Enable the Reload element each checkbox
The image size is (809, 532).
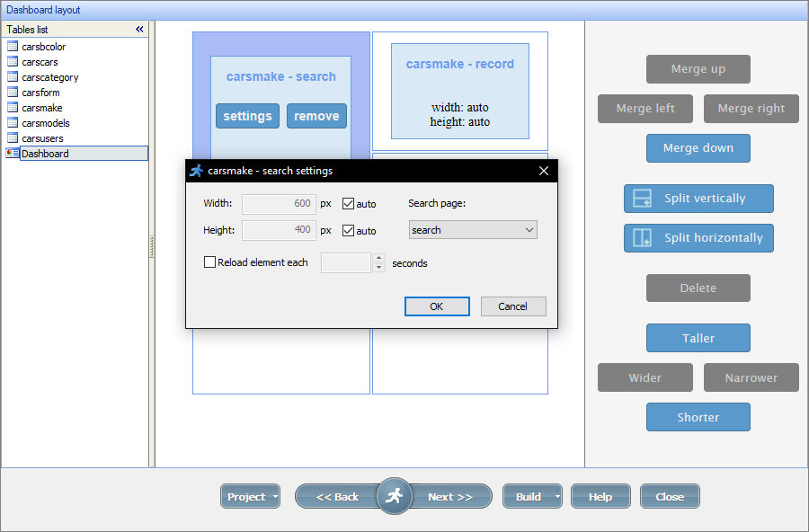coord(208,262)
